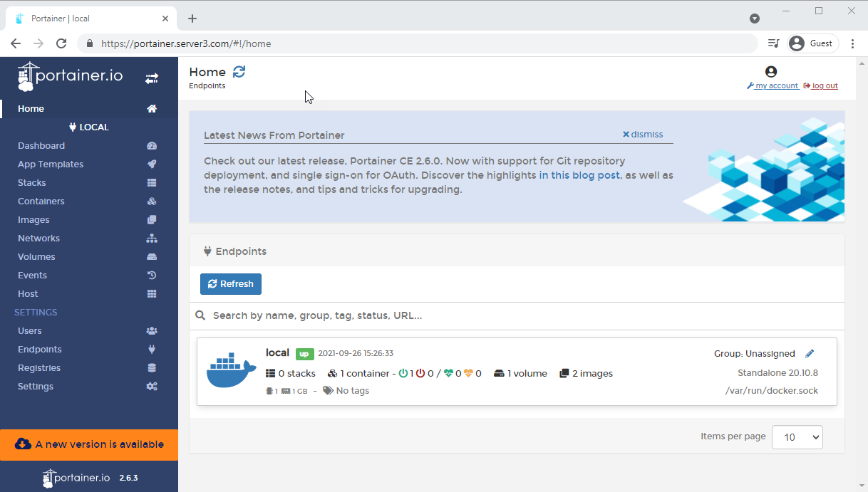Viewport: 868px width, 492px height.
Task: Open the browser media control icon
Action: point(773,43)
